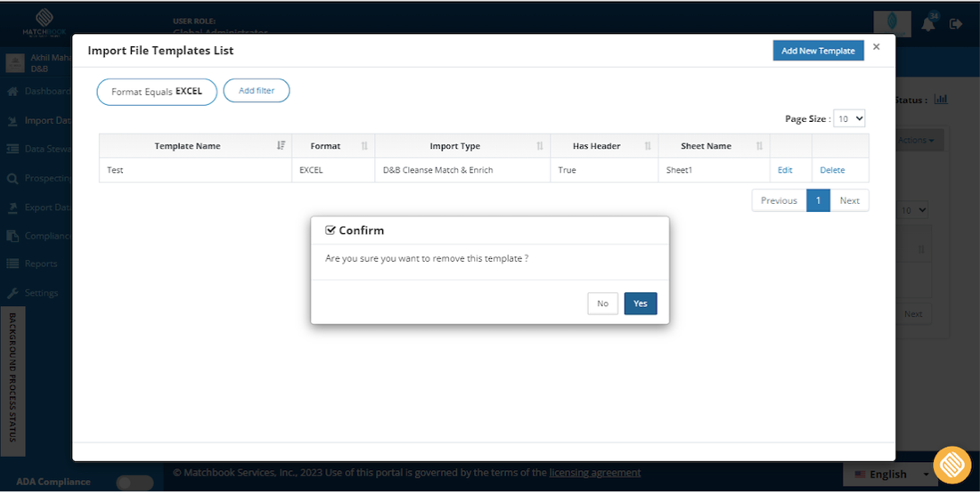Click the Add filter pill
The width and height of the screenshot is (980, 495).
click(x=257, y=91)
